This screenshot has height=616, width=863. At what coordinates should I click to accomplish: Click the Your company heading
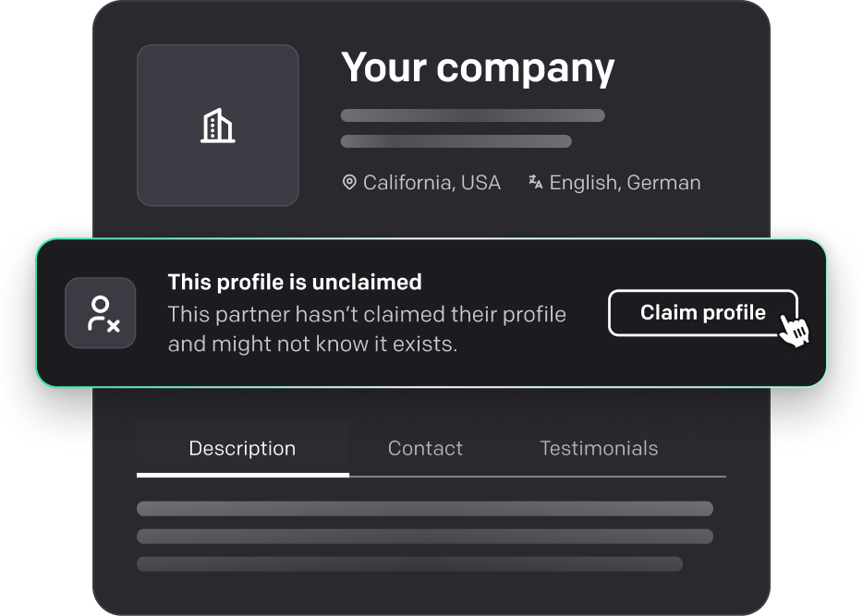pyautogui.click(x=479, y=67)
